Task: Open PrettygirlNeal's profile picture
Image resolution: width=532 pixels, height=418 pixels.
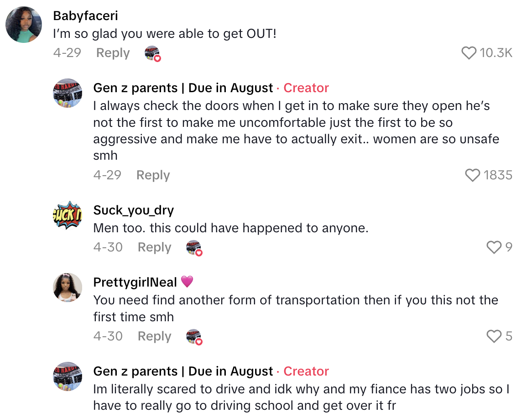Action: point(68,287)
